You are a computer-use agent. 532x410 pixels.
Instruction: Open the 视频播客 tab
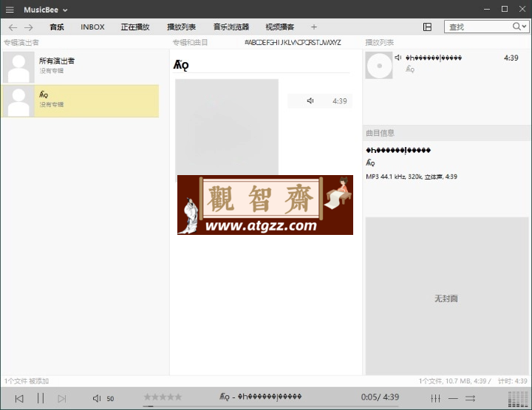click(279, 27)
